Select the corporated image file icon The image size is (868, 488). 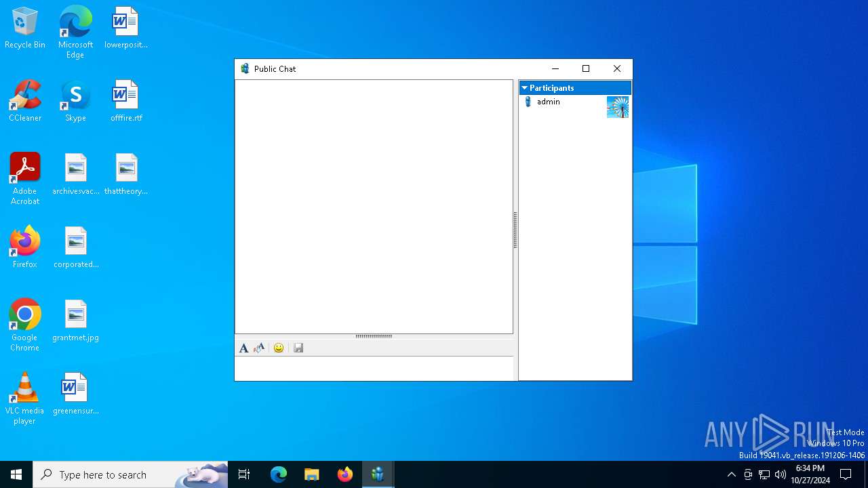point(75,248)
